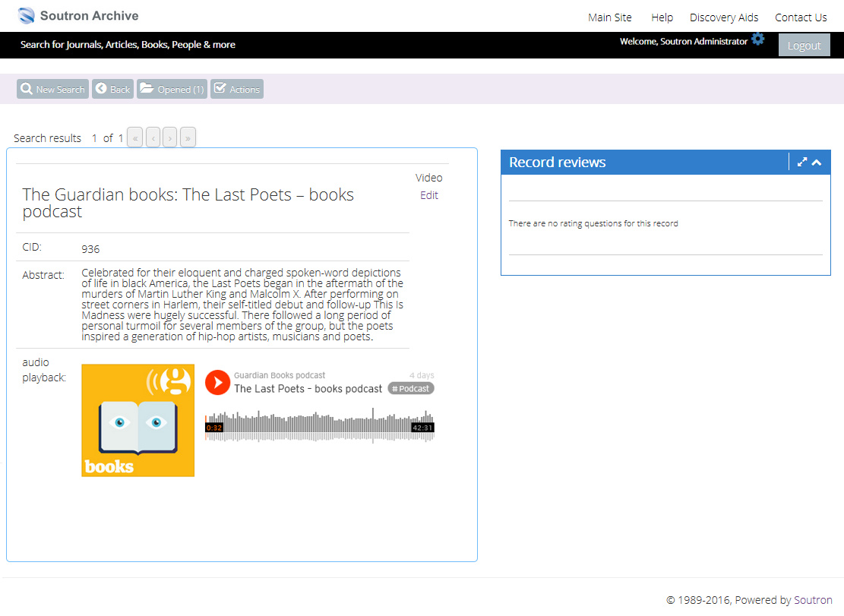
Task: Open The Last Poets – books podcast track title
Action: coord(308,388)
